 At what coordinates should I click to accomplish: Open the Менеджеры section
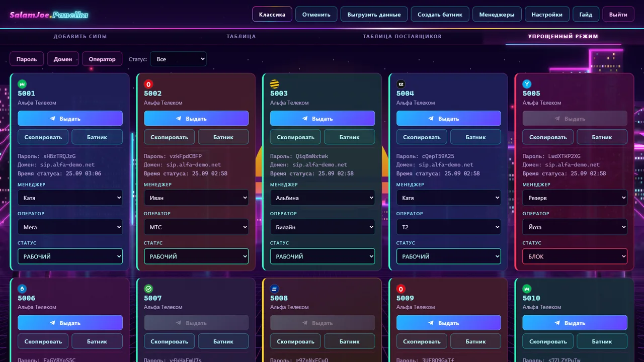point(497,14)
